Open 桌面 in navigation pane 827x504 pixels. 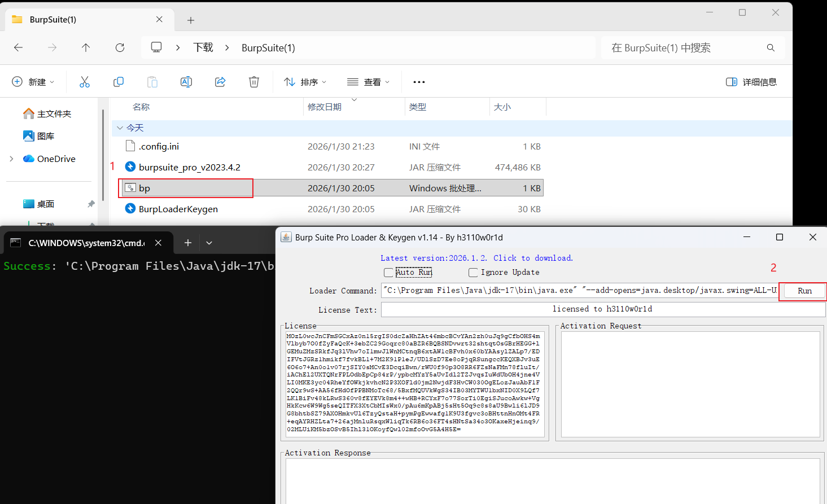click(39, 204)
